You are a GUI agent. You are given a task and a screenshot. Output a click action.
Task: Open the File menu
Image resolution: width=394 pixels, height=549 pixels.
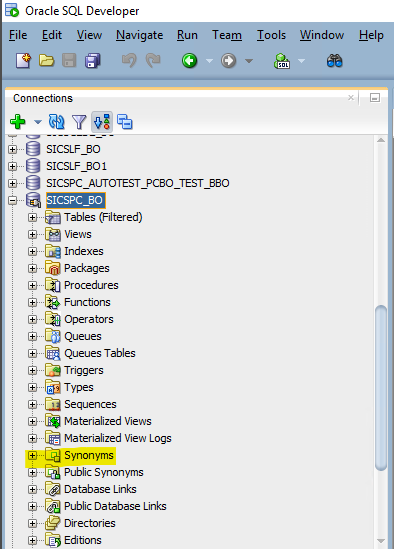18,35
